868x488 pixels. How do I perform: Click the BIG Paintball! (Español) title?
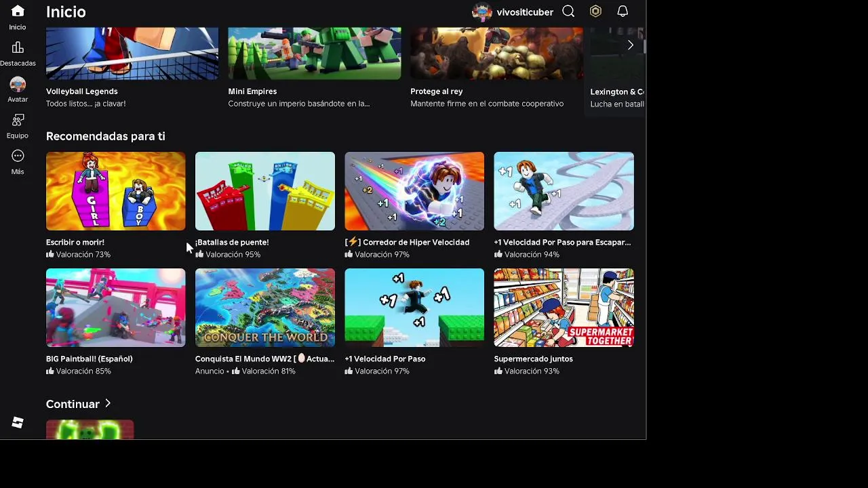(x=90, y=359)
